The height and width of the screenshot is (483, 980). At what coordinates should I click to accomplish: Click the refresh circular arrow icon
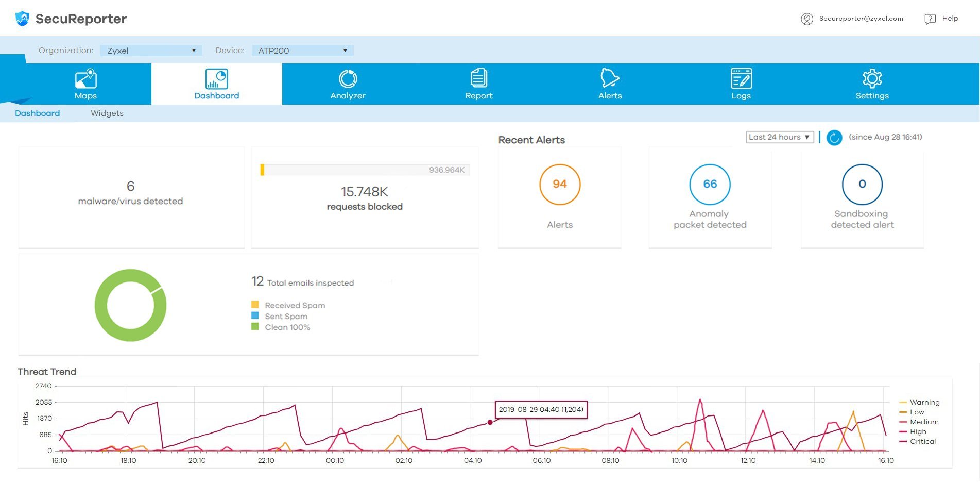point(834,138)
